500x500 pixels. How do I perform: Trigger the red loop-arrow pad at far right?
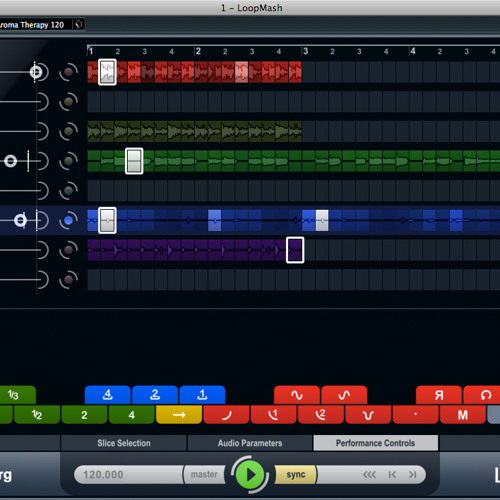(482, 395)
